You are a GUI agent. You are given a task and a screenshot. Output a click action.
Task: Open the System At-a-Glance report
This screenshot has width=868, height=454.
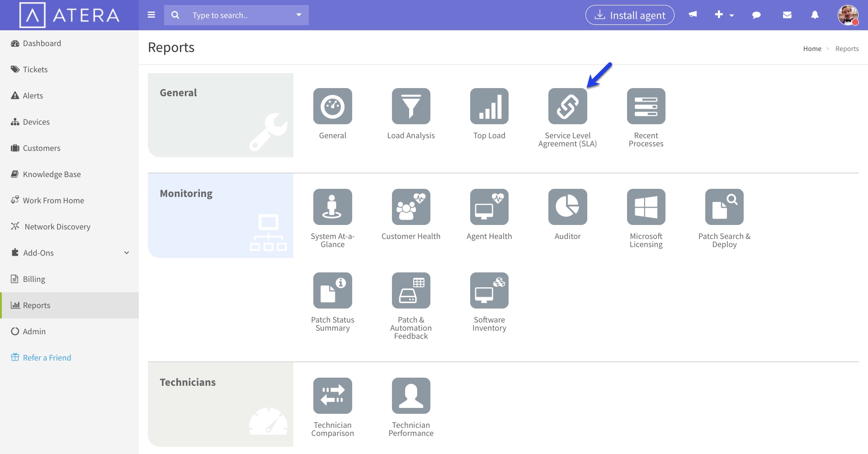pos(332,207)
